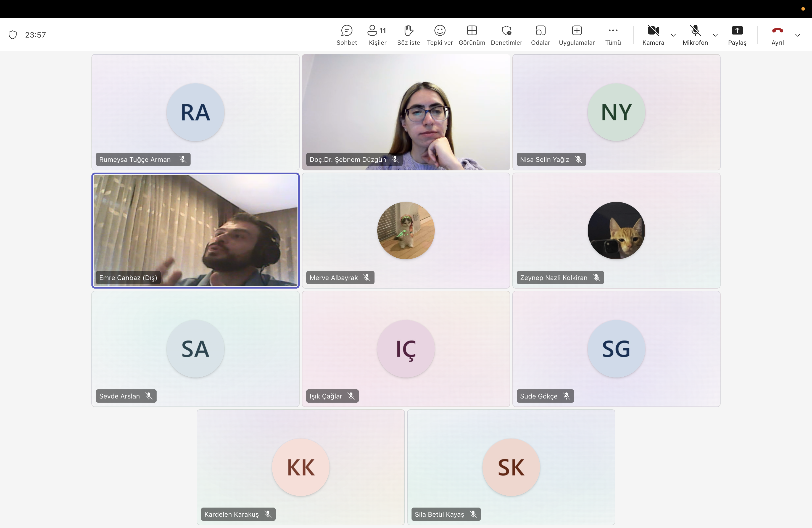Open the Sohbet chat panel
Screen dimensions: 812x528
346,35
